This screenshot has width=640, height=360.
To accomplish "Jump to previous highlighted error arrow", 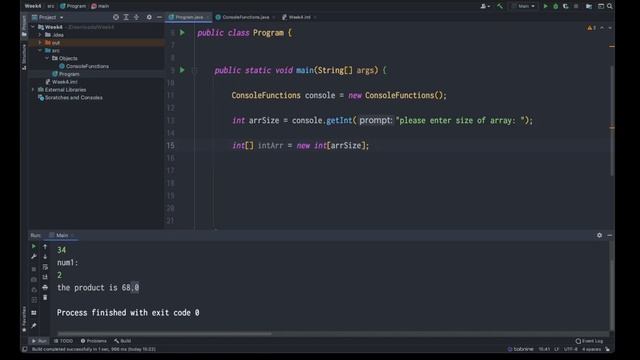I will 602,28.
